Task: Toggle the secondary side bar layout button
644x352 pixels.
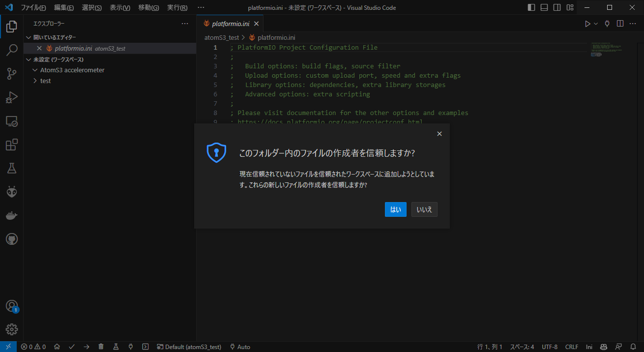Action: (557, 8)
